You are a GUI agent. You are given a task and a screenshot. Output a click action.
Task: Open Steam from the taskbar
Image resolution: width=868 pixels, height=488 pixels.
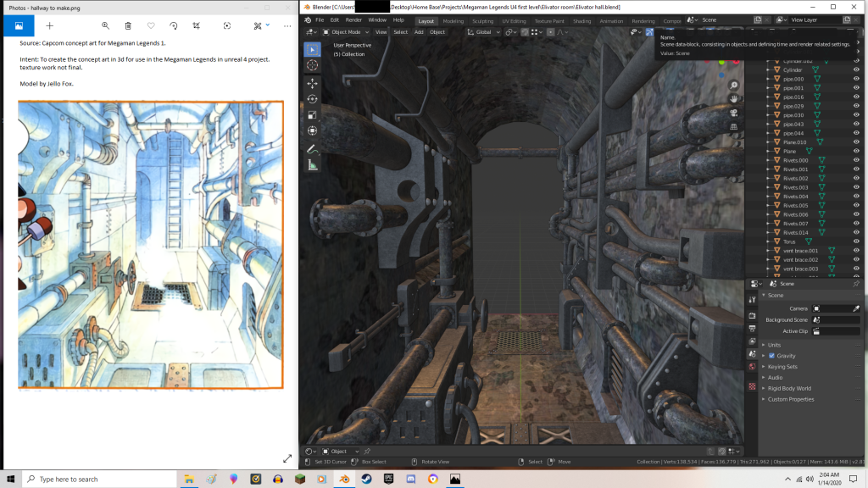366,480
